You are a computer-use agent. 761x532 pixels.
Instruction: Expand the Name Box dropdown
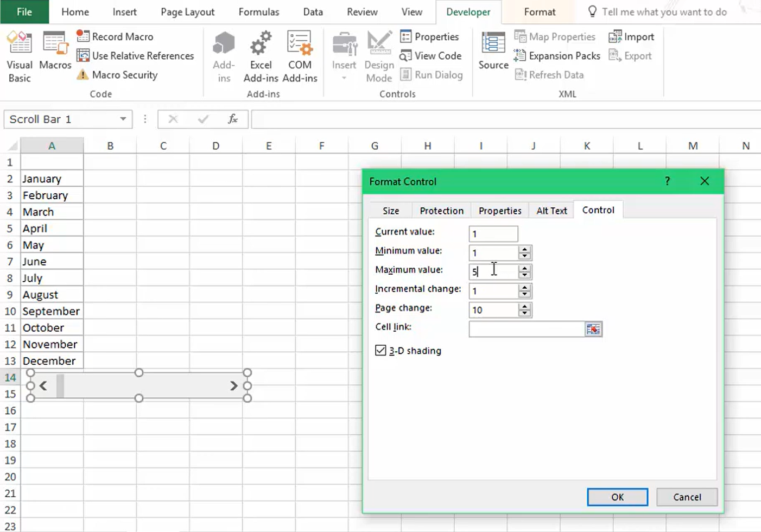coord(123,119)
